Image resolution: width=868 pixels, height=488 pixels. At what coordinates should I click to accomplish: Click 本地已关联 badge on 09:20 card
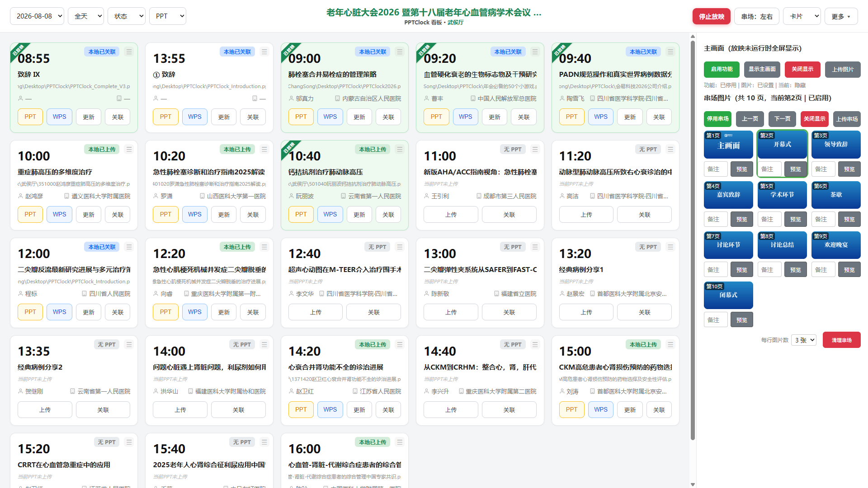(x=508, y=52)
